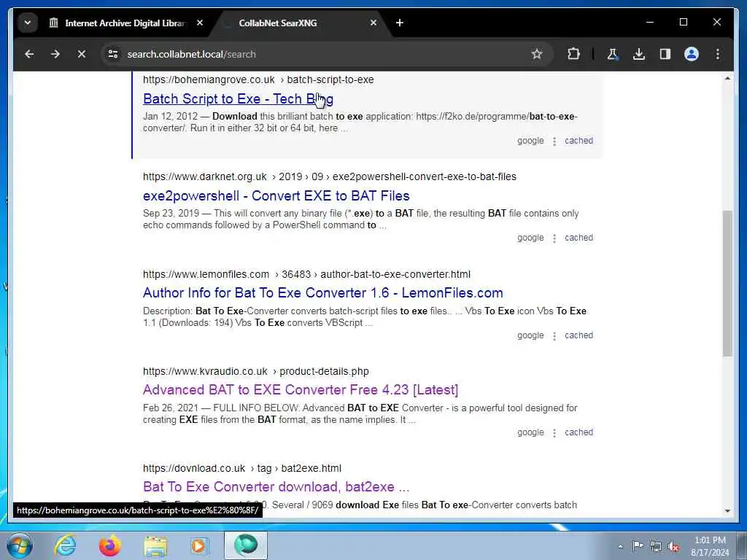Switch to Internet Archive tab

coord(124,23)
